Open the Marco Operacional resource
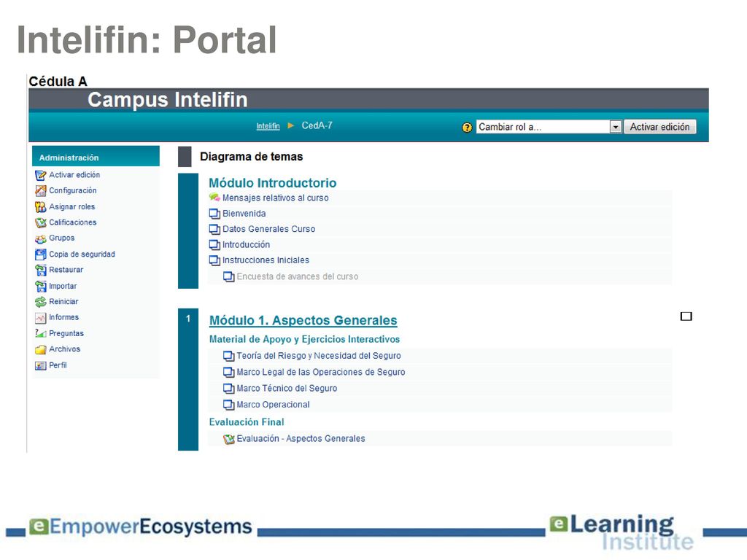This screenshot has height=560, width=747. point(273,404)
